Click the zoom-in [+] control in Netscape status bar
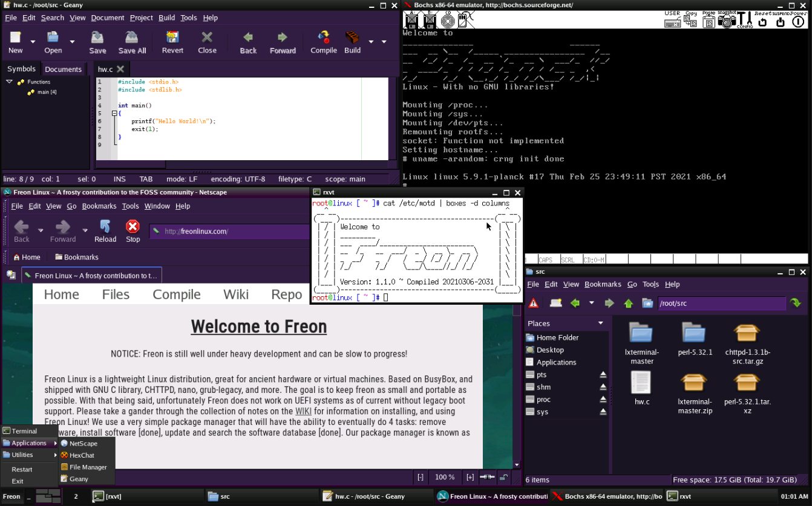This screenshot has width=812, height=506. (x=470, y=478)
